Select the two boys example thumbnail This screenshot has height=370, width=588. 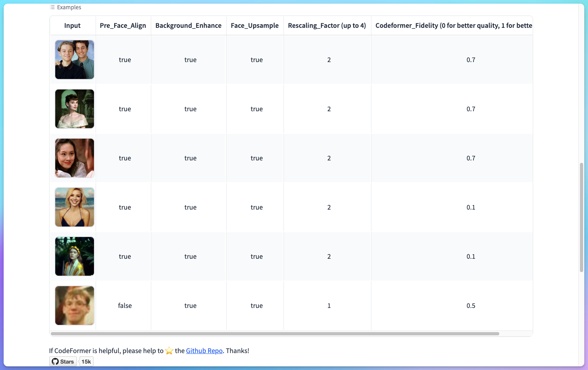[75, 60]
